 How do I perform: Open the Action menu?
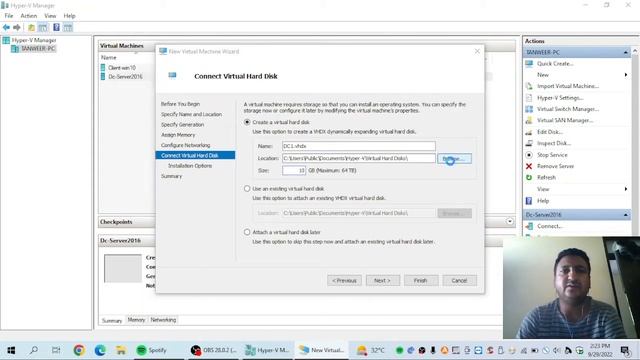click(x=29, y=16)
